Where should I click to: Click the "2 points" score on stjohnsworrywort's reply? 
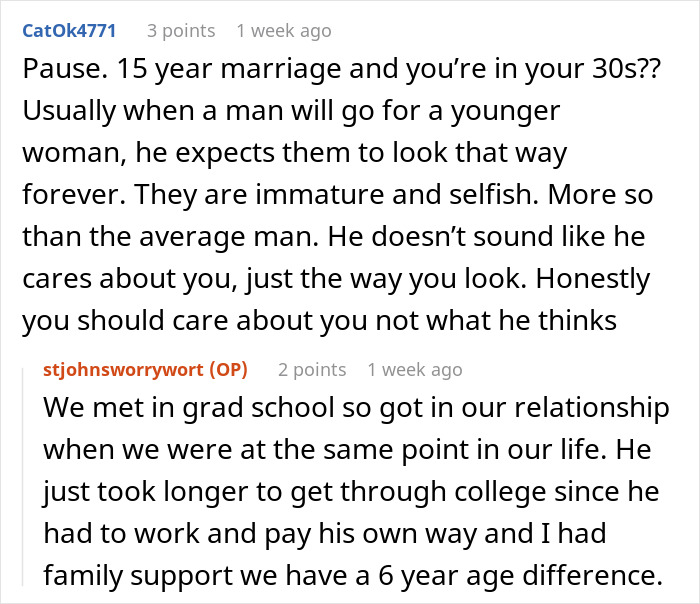(312, 370)
